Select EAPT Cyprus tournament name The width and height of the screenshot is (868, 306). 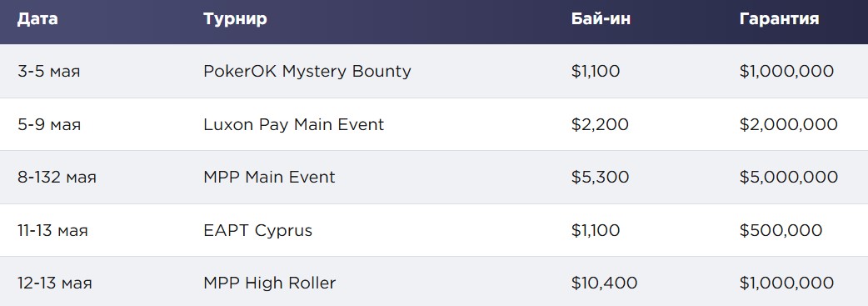pyautogui.click(x=258, y=230)
